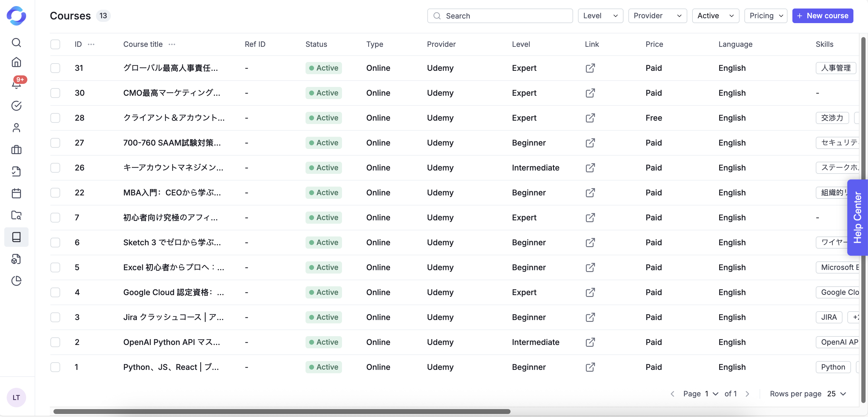Click the home icon in sidebar

(16, 62)
